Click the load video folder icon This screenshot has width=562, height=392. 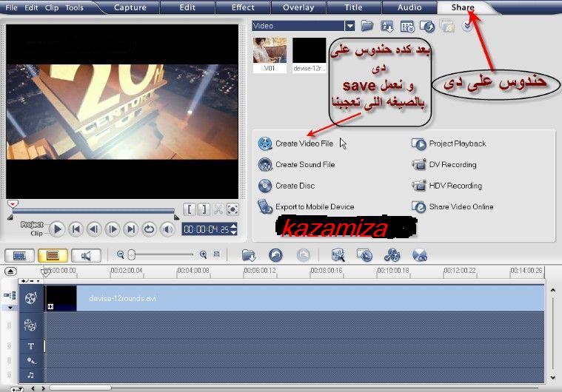(367, 26)
